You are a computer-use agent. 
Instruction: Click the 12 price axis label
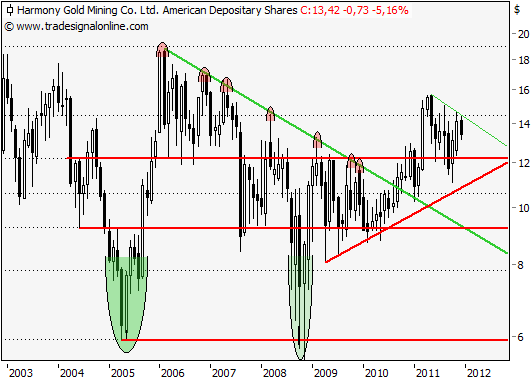[524, 163]
